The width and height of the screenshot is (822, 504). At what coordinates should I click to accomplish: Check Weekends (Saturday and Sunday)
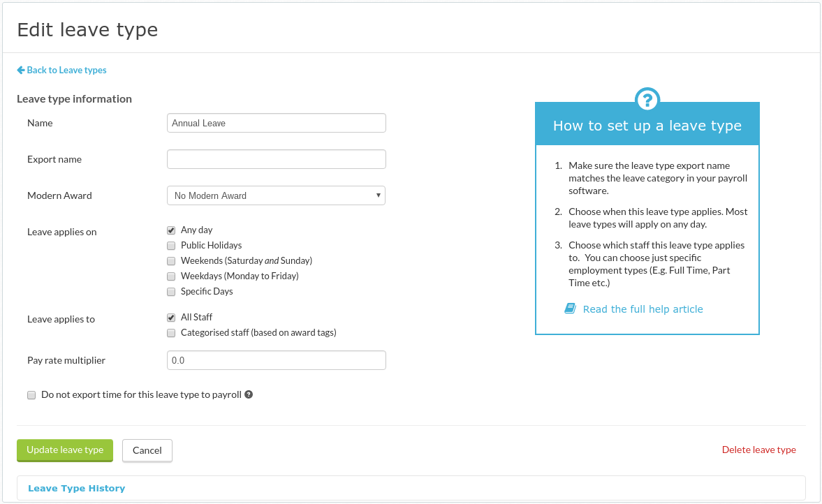pyautogui.click(x=171, y=260)
